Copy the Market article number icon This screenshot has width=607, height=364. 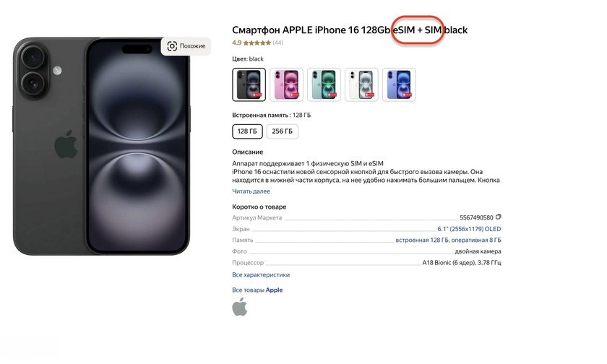pyautogui.click(x=498, y=217)
